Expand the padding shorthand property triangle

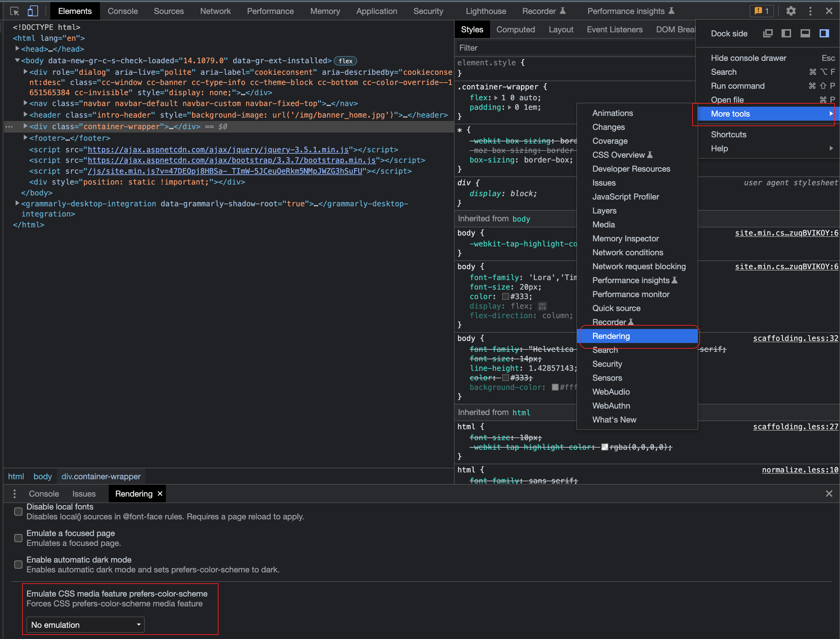pos(510,107)
